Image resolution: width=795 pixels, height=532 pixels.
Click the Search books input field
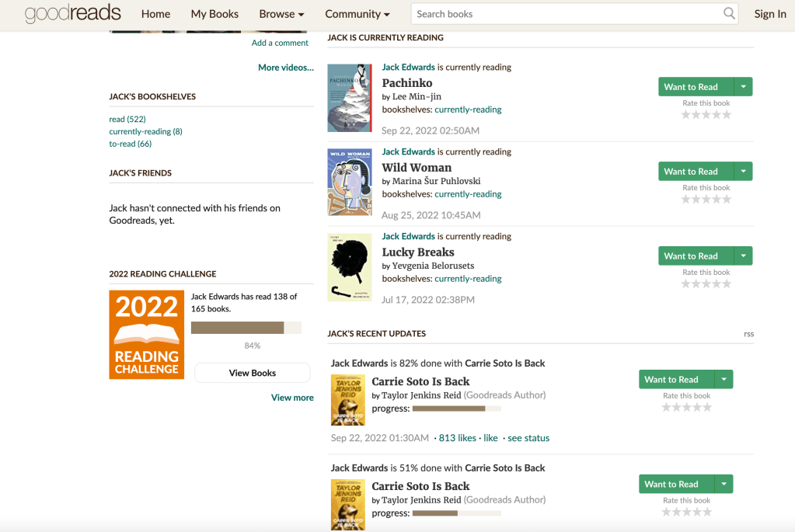567,14
